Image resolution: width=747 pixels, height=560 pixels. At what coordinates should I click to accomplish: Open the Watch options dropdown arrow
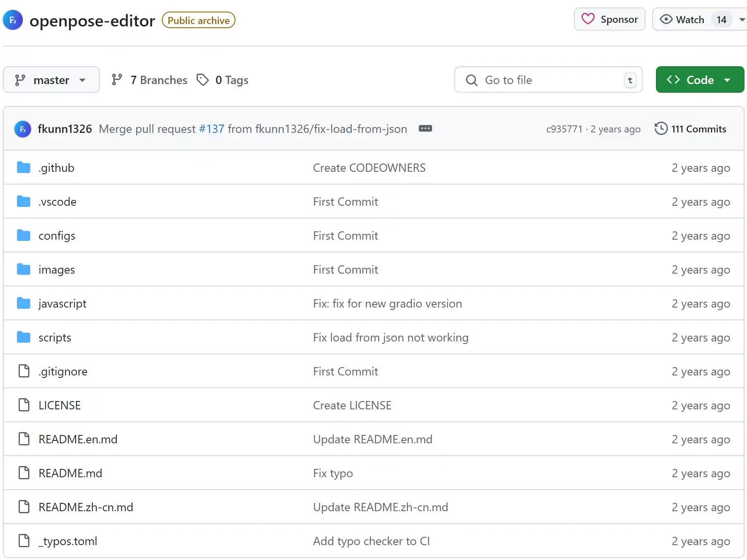(x=742, y=19)
